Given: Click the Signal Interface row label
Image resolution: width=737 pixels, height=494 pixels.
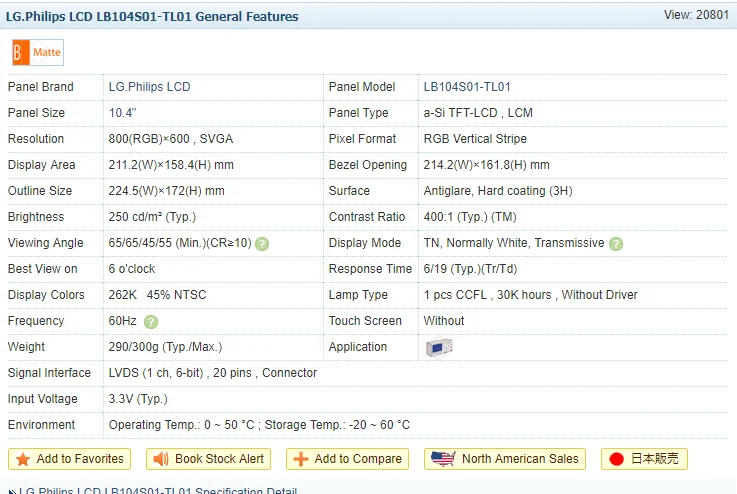Looking at the screenshot, I should click(x=49, y=373).
